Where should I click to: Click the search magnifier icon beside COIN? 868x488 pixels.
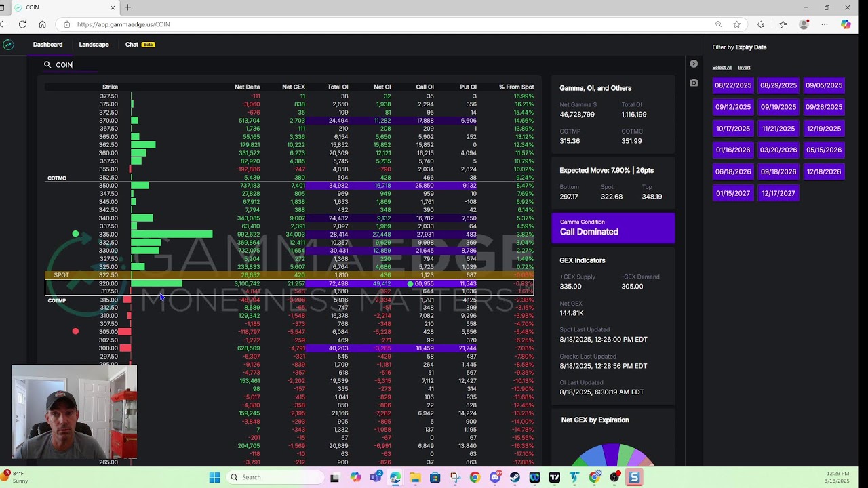[47, 65]
